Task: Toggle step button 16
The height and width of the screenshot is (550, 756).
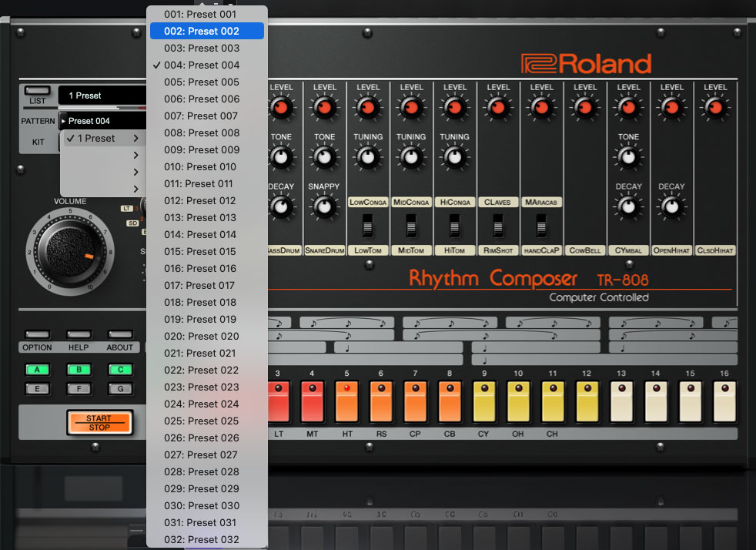Action: [x=724, y=401]
